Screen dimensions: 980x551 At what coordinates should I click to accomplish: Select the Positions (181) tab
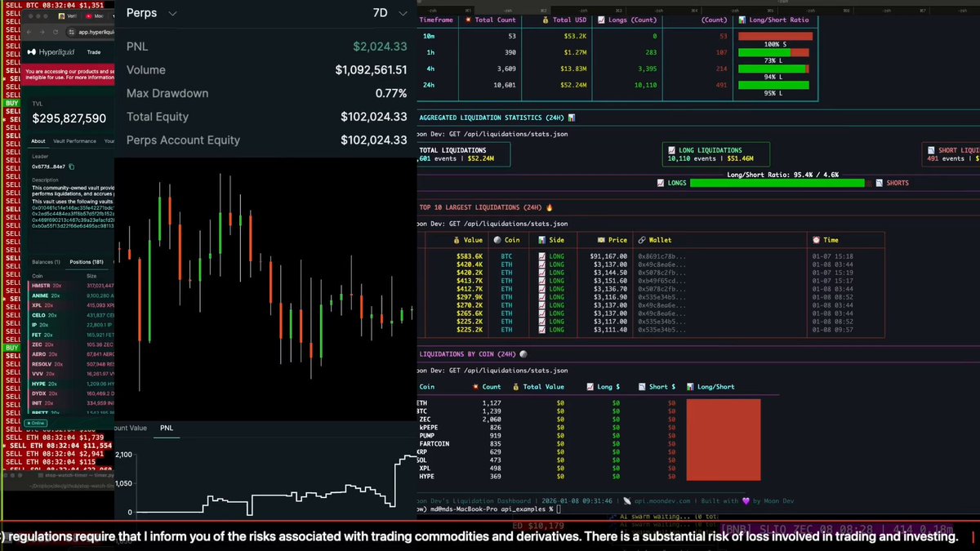86,262
